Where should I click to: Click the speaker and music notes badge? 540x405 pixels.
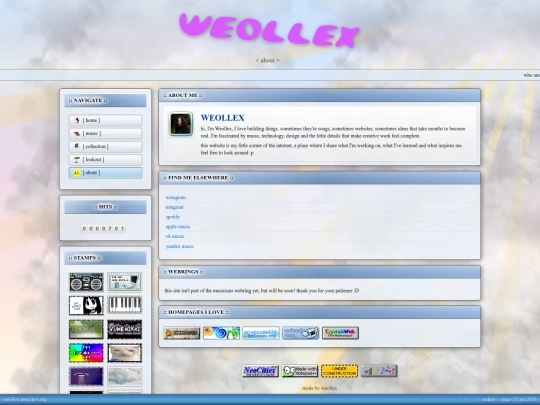(379, 371)
